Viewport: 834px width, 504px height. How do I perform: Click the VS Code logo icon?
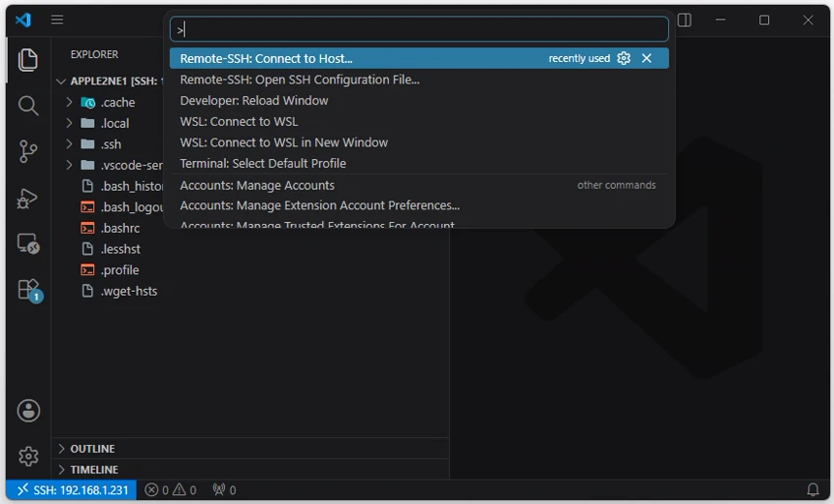pyautogui.click(x=23, y=19)
